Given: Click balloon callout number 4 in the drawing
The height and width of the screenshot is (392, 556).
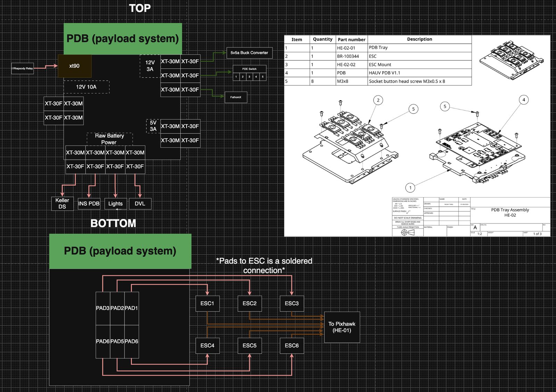Looking at the screenshot, I should [524, 100].
